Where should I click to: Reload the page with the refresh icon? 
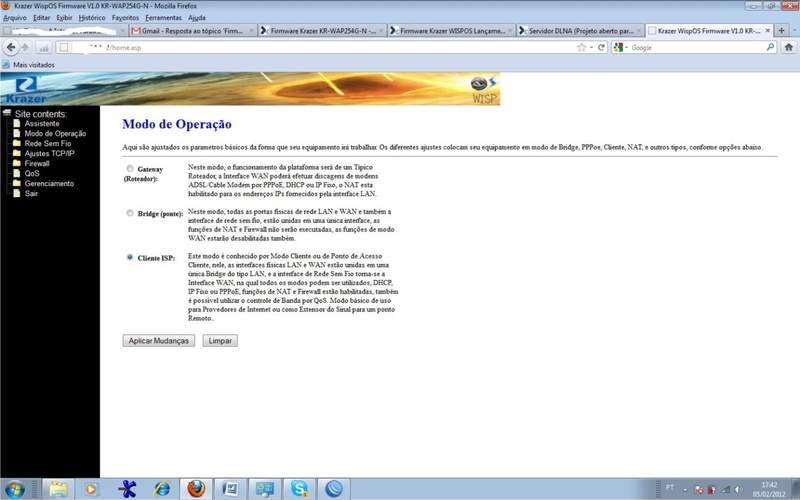(602, 47)
